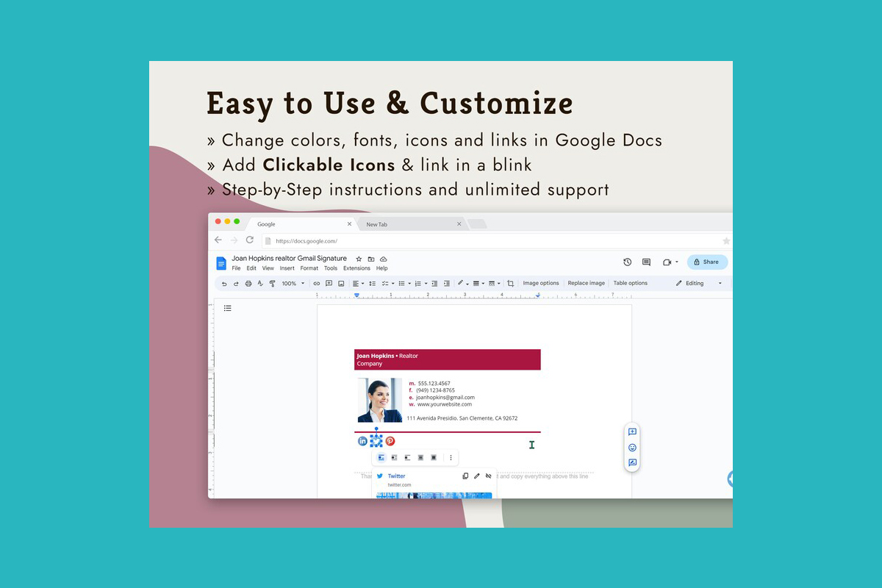
Task: Reload the page in the browser
Action: (250, 240)
